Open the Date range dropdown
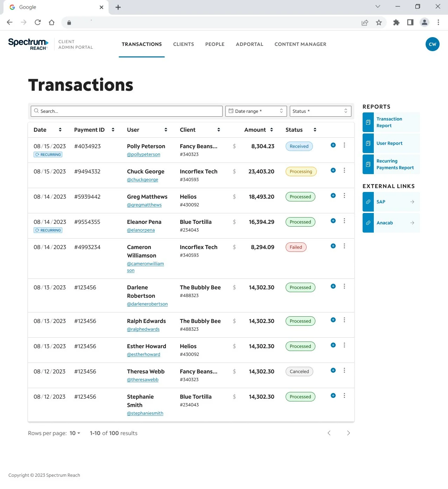 click(x=256, y=111)
